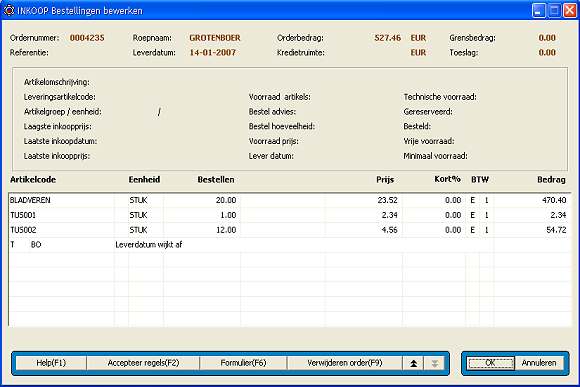Open Help(F1) button

(x=51, y=363)
